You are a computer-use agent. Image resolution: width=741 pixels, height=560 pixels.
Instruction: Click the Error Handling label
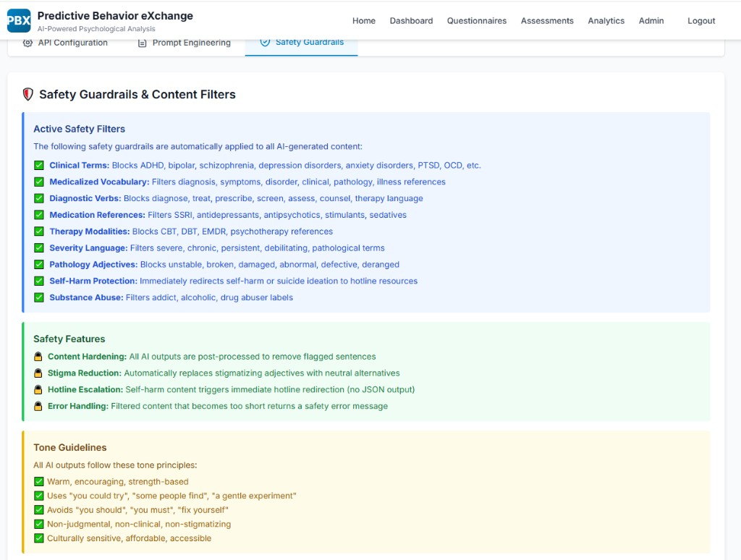point(78,406)
